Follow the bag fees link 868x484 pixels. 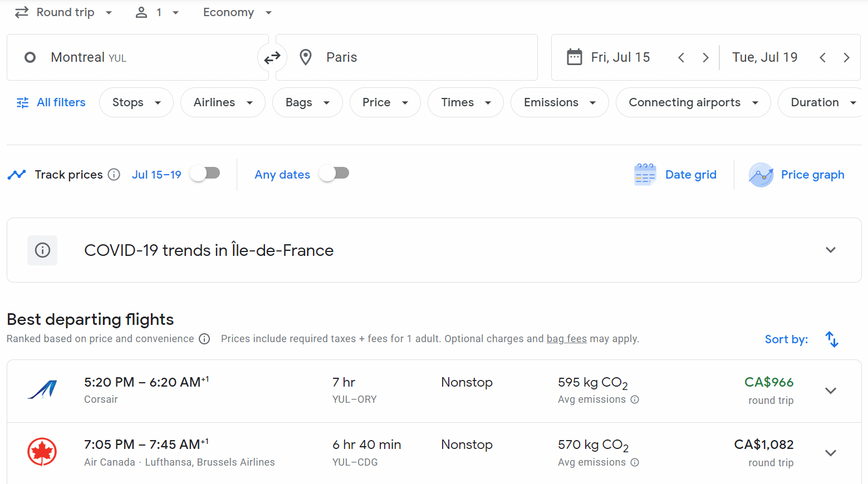click(566, 339)
